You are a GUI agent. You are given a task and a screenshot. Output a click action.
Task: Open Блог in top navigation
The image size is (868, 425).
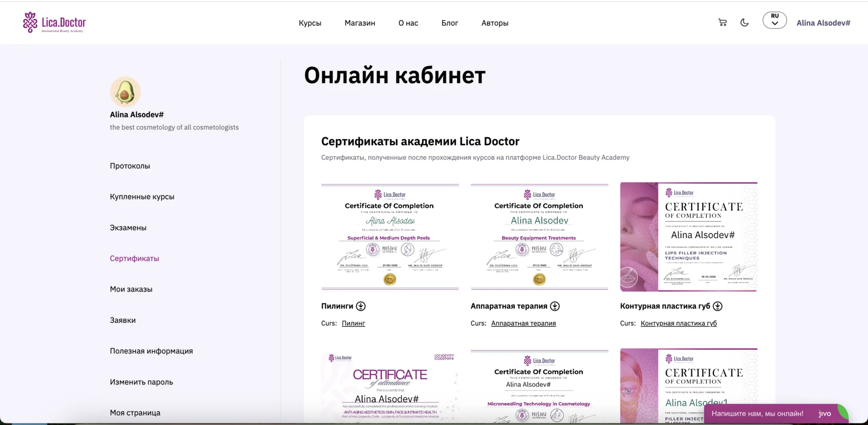450,23
